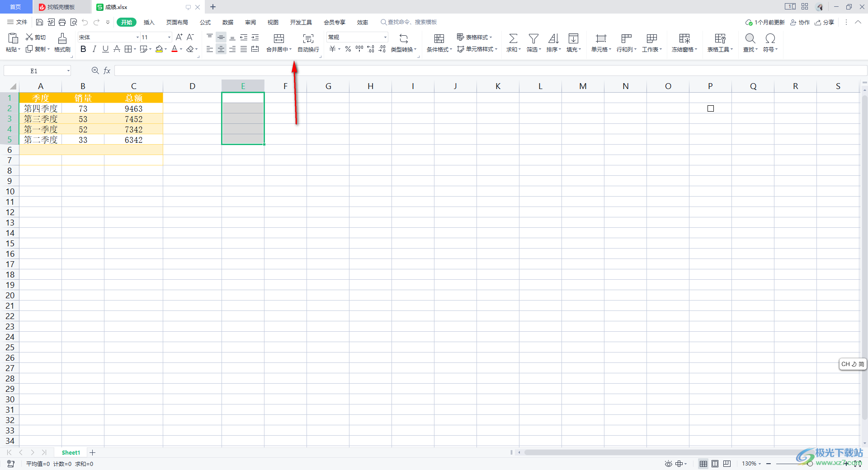The height and width of the screenshot is (470, 868).
Task: Toggle align text right
Action: pyautogui.click(x=232, y=49)
